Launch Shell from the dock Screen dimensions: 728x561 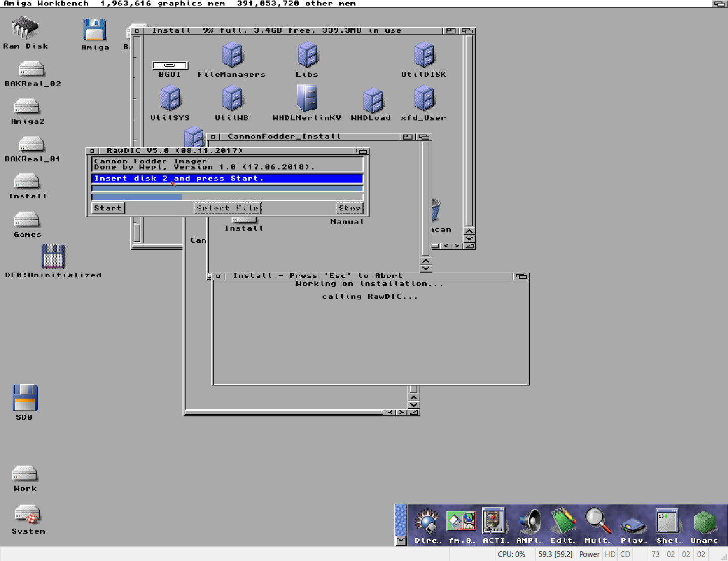[668, 521]
